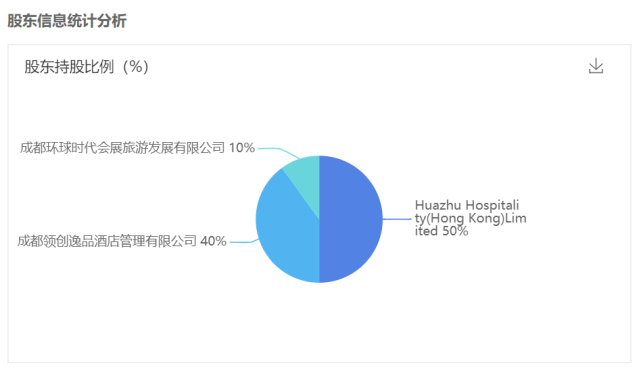This screenshot has width=641, height=372.
Task: Click the leader line of the 50% slice
Action: [x=397, y=219]
